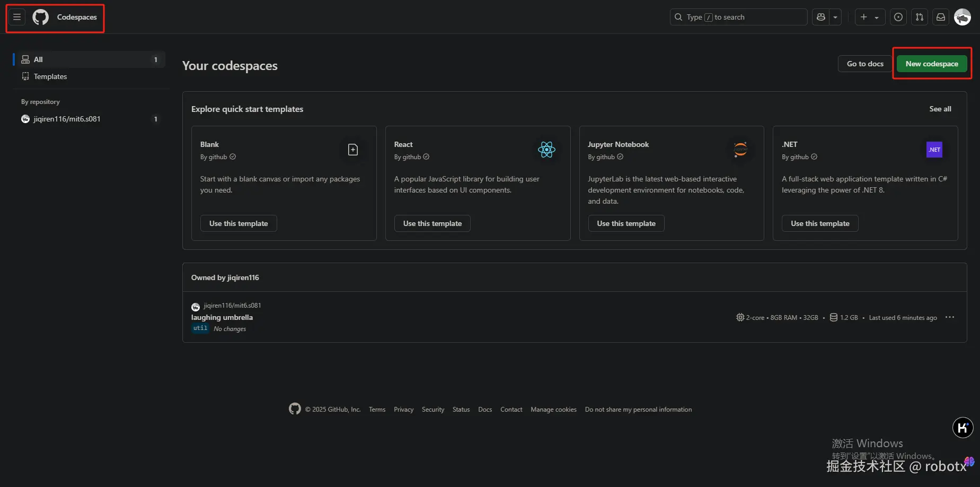Open the notifications inbox icon
Screen dimensions: 980x487
(x=941, y=17)
